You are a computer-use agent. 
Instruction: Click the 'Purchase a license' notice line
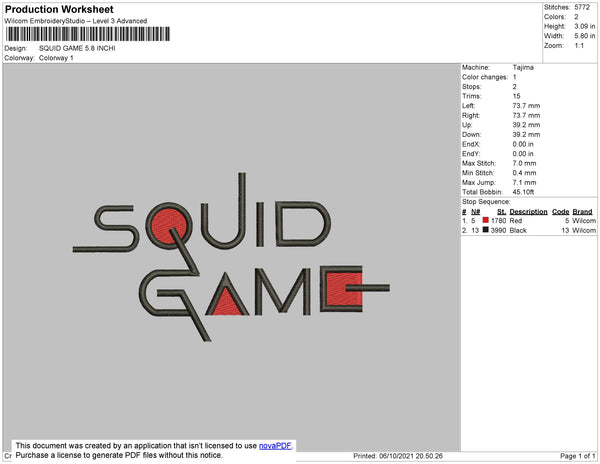pos(119,455)
